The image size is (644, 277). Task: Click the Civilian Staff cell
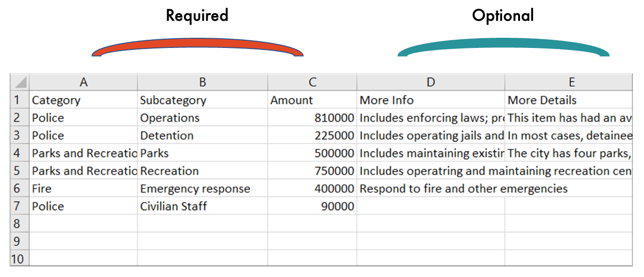(202, 206)
